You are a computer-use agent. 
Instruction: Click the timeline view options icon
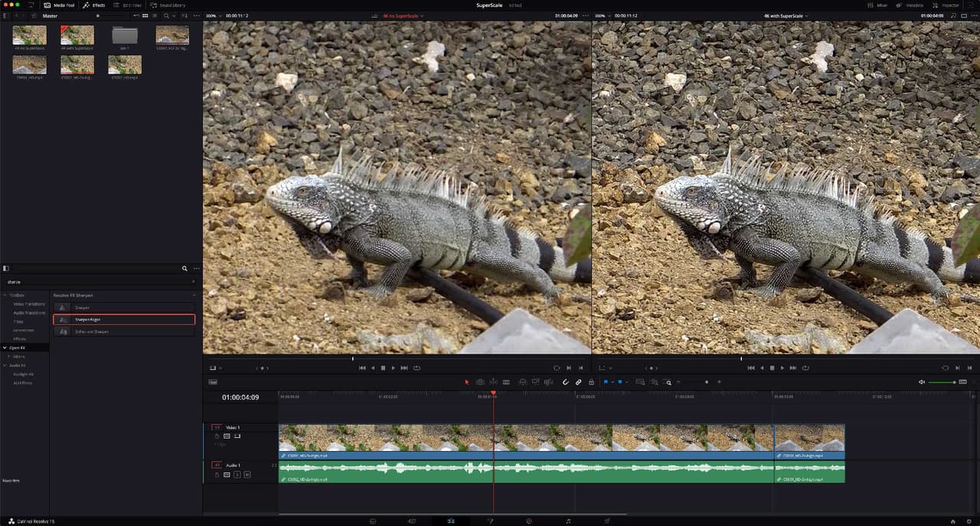pyautogui.click(x=213, y=381)
